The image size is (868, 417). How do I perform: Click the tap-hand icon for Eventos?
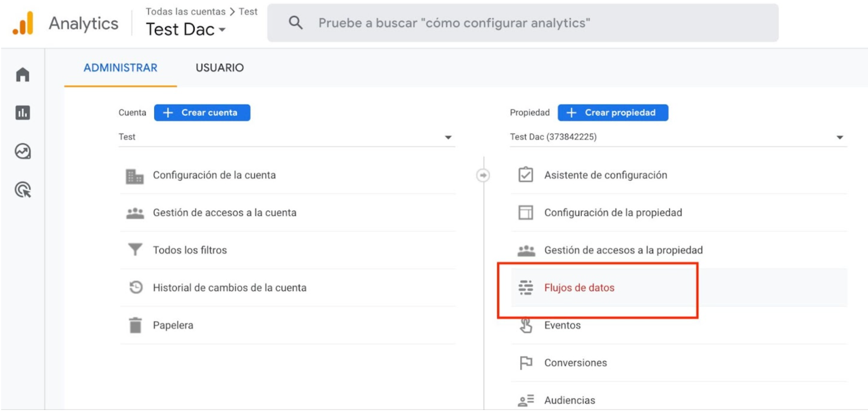tap(526, 325)
